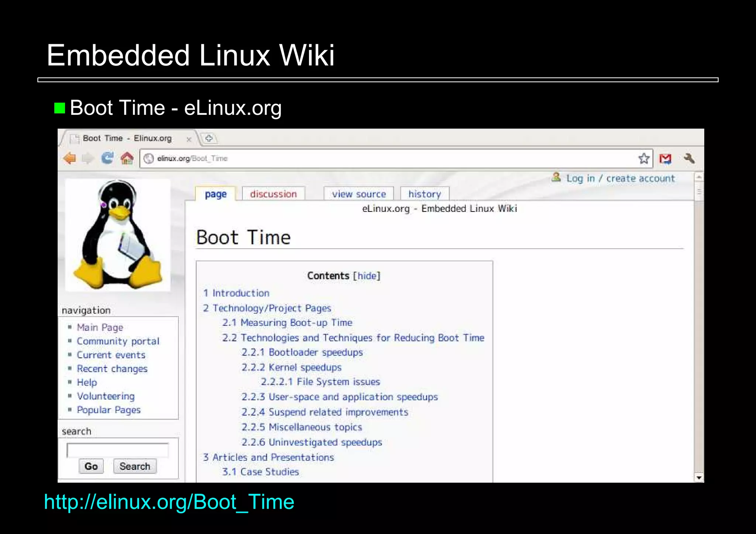
Task: Click the user icon beside Log in
Action: pyautogui.click(x=556, y=177)
